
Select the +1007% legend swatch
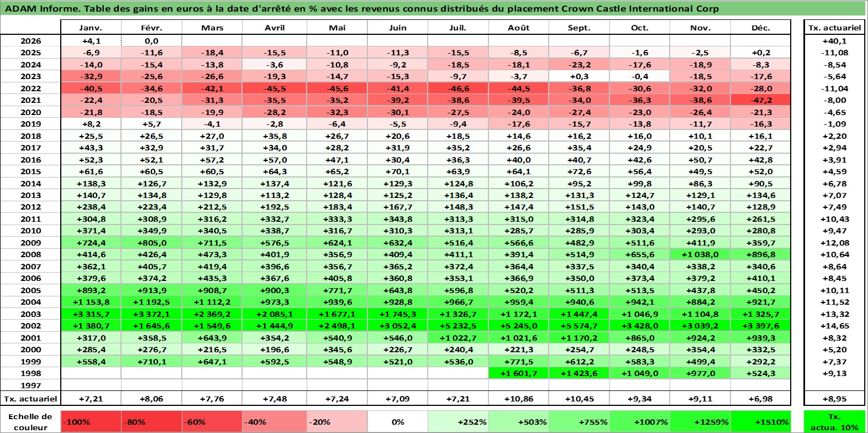tap(640, 422)
